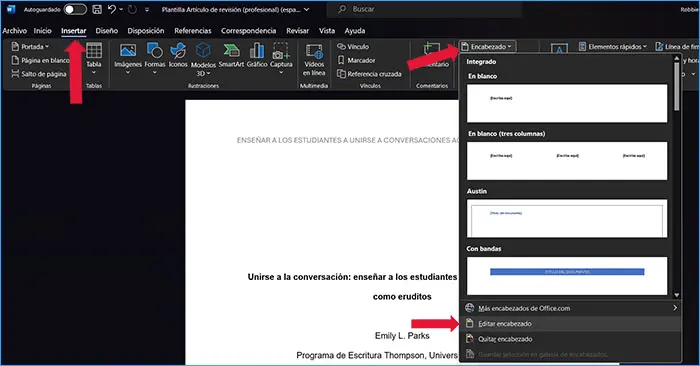700x366 pixels.
Task: Choose Quitar encabezado
Action: [571, 339]
